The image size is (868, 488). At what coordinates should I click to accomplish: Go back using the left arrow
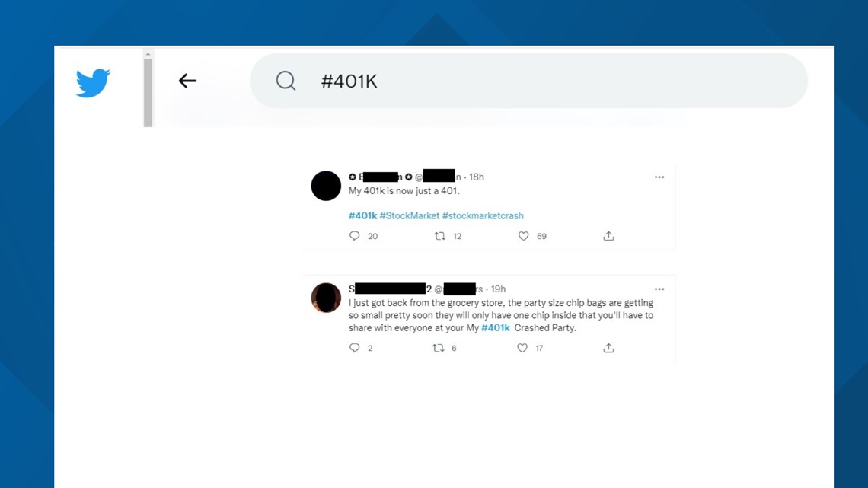click(187, 81)
